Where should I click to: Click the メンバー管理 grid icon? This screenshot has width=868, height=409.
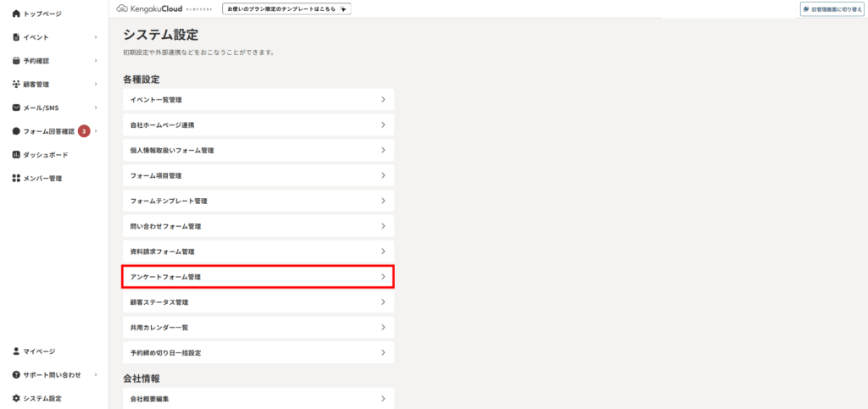coord(16,179)
